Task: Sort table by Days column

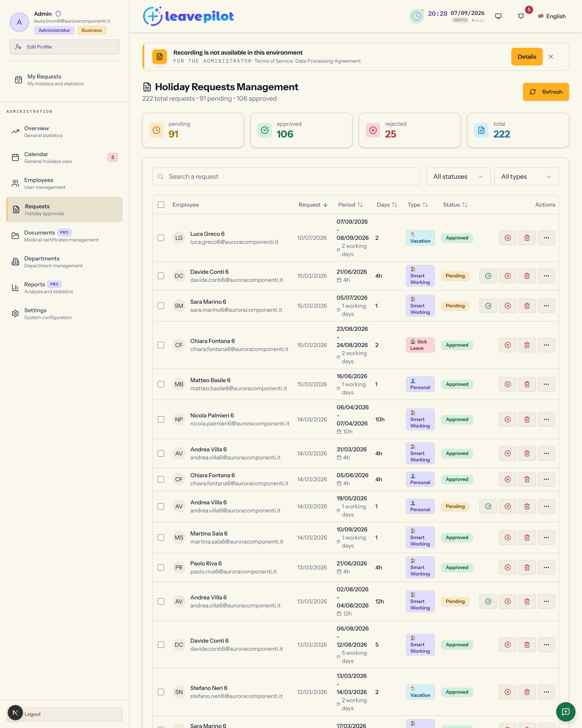Action: [387, 205]
